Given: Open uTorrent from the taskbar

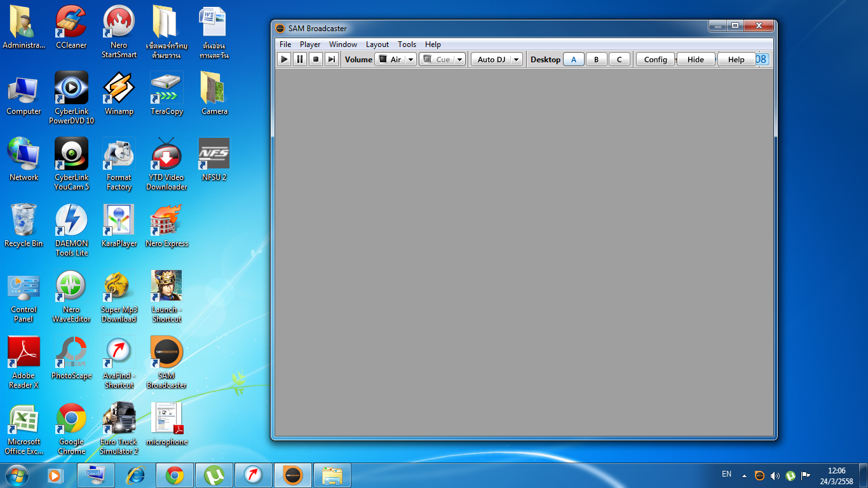Looking at the screenshot, I should tap(214, 475).
